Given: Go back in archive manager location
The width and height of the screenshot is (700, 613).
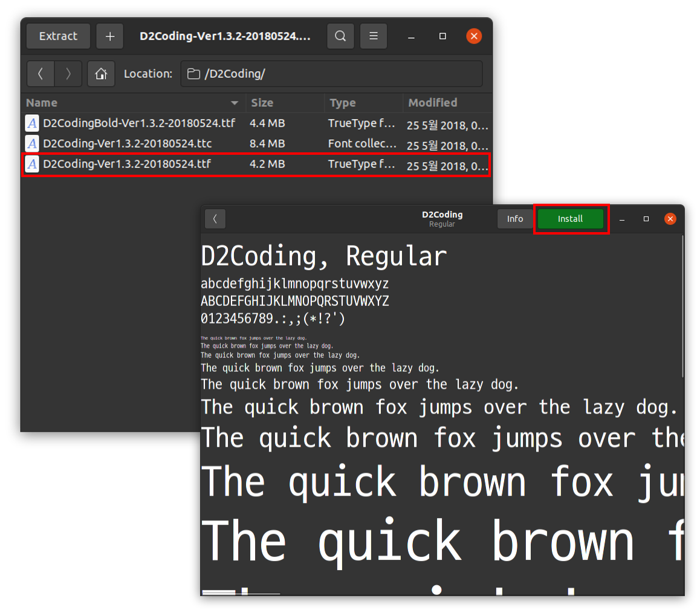Looking at the screenshot, I should point(41,74).
